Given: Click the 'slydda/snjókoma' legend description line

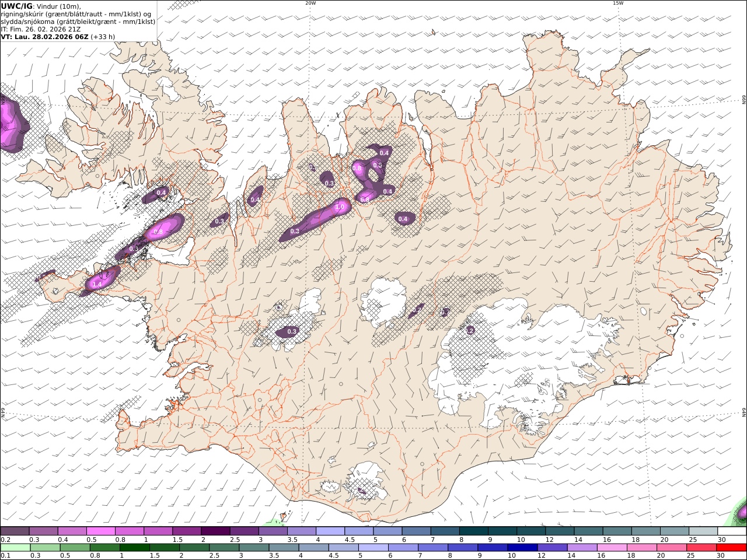Looking at the screenshot, I should 78,22.
